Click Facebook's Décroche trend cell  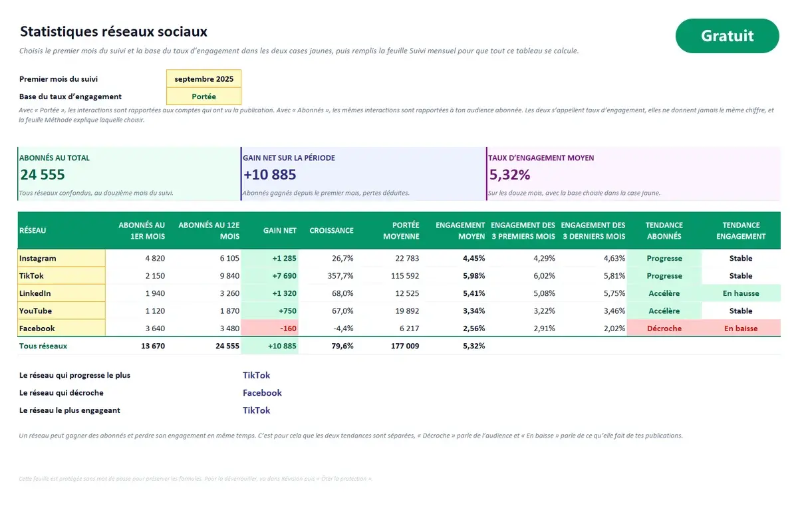[664, 329]
